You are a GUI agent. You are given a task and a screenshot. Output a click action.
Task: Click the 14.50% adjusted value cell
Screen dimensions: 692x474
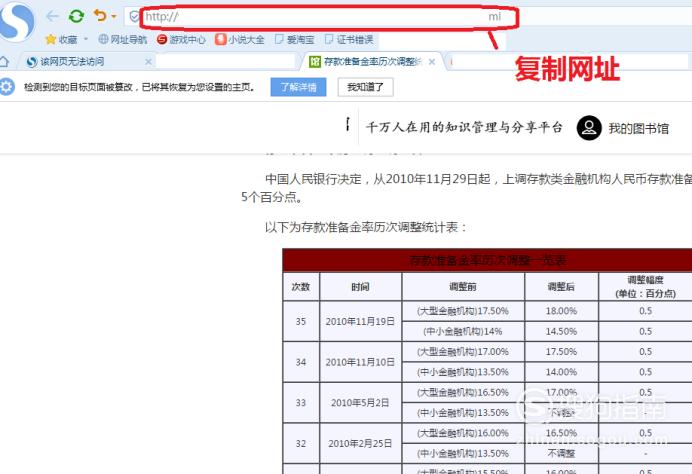pyautogui.click(x=561, y=331)
